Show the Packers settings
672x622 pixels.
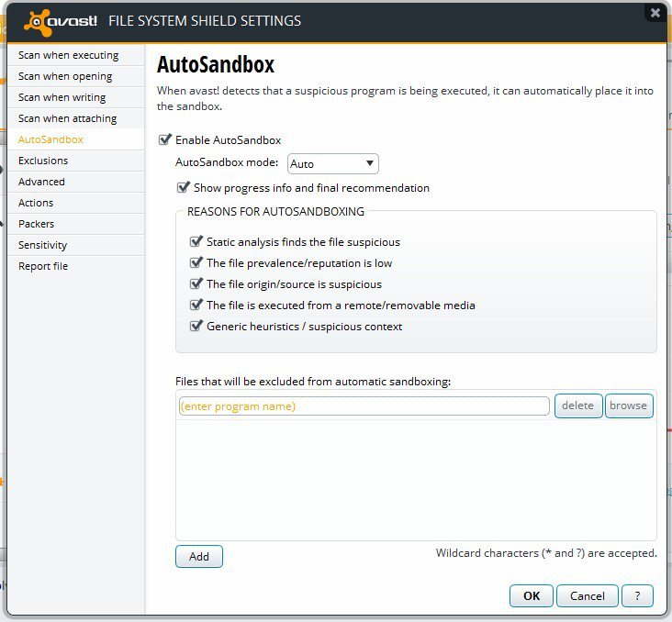tap(76, 224)
